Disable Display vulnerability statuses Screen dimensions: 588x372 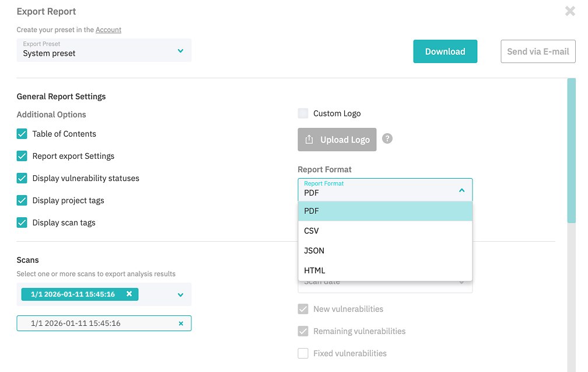[x=22, y=178]
